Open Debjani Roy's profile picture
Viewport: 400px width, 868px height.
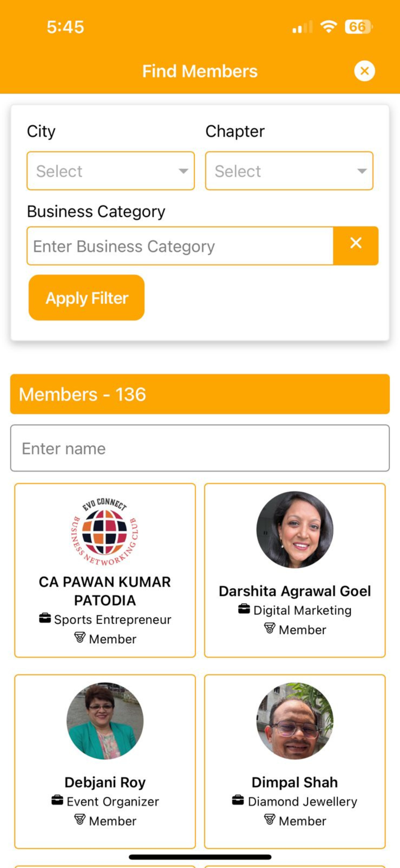pyautogui.click(x=105, y=721)
